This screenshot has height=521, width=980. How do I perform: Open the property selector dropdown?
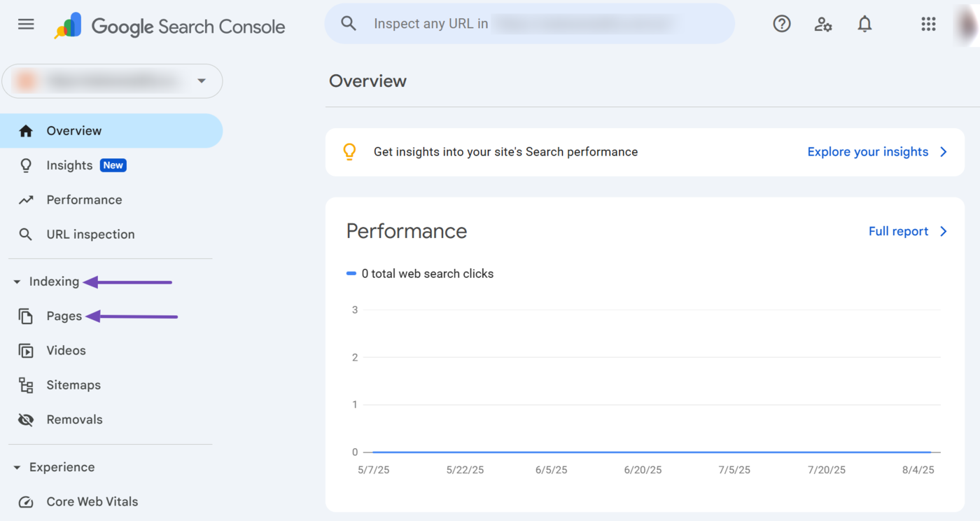tap(113, 81)
